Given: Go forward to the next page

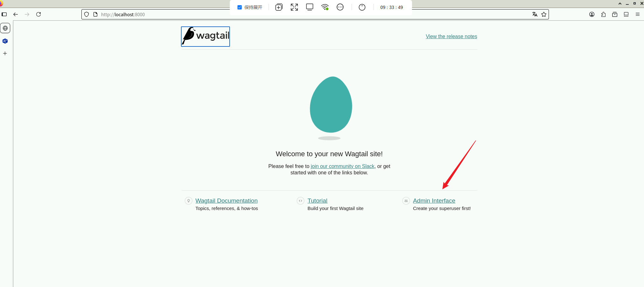Looking at the screenshot, I should [27, 14].
